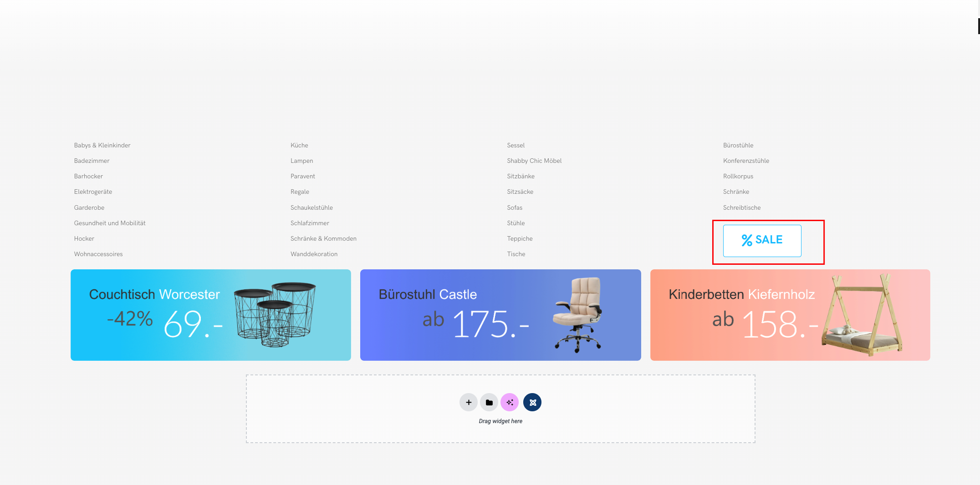This screenshot has height=485, width=980.
Task: Click the Stühle link
Action: (516, 223)
